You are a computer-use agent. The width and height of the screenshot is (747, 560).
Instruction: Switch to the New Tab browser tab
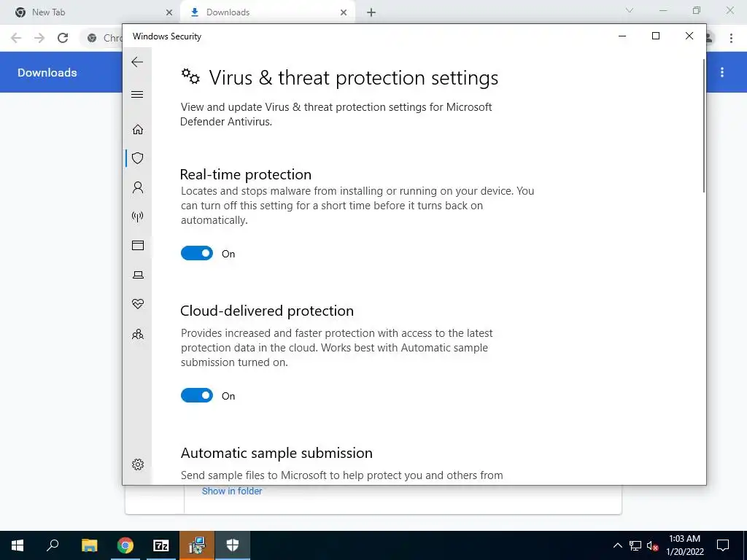coord(90,12)
